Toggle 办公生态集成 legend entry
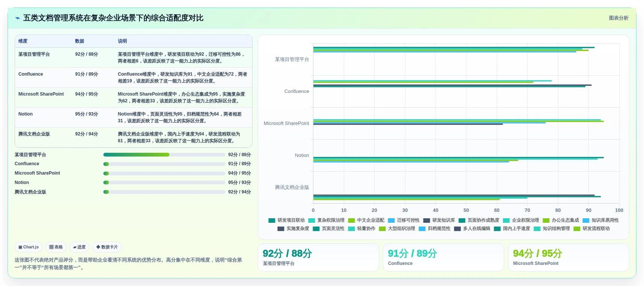 click(x=561, y=221)
